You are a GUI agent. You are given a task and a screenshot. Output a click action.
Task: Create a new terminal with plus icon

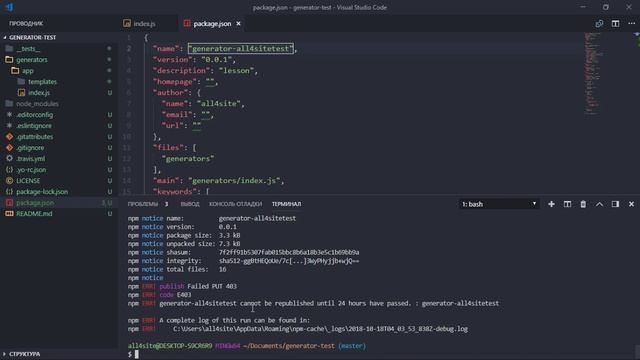(551, 204)
